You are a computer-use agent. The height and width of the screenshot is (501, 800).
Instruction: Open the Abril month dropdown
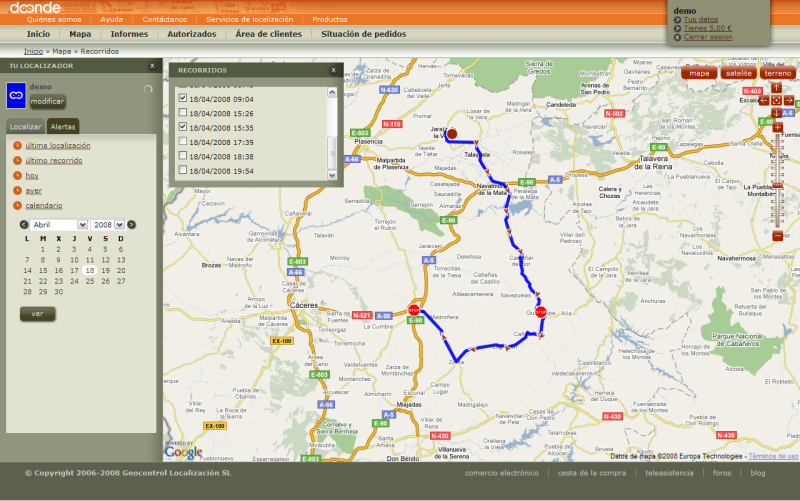[x=82, y=224]
